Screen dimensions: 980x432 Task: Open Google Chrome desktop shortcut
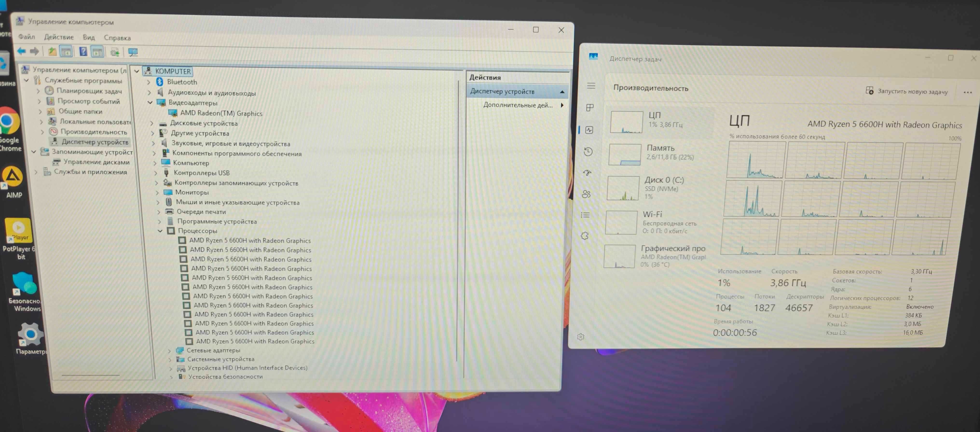(x=9, y=129)
